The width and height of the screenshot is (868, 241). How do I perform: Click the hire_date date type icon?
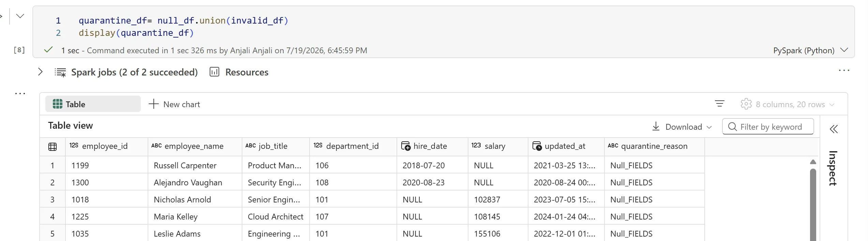(406, 146)
